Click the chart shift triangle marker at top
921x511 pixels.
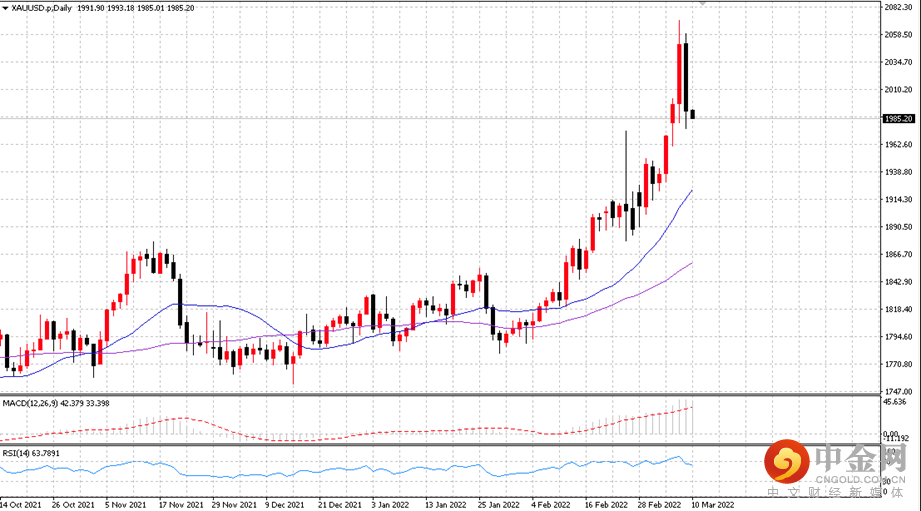coord(701,4)
